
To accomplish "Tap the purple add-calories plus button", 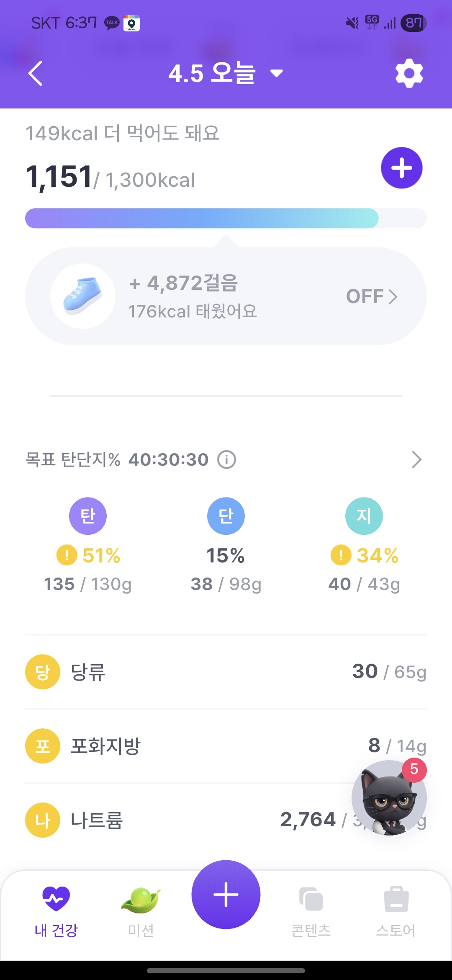I will [401, 168].
